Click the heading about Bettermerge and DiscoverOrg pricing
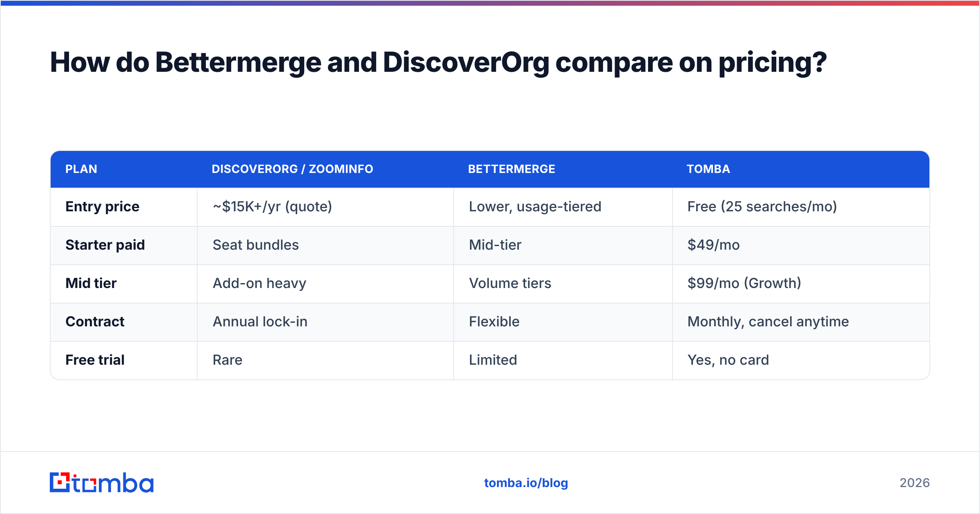 point(438,63)
